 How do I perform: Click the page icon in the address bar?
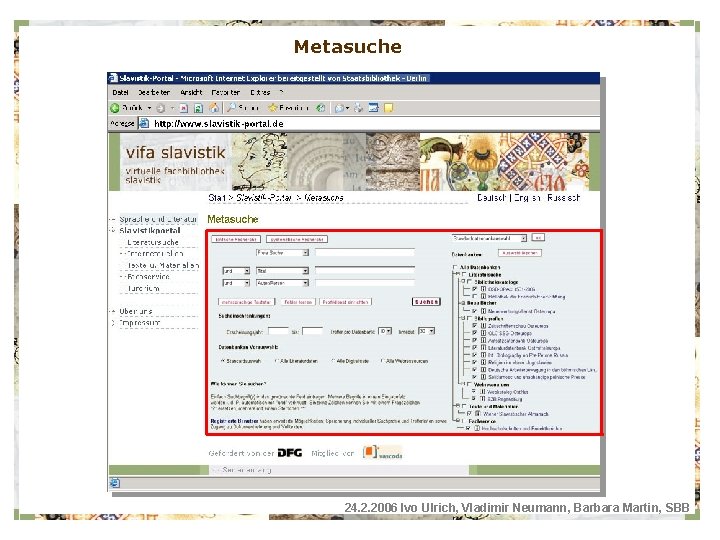tap(144, 123)
